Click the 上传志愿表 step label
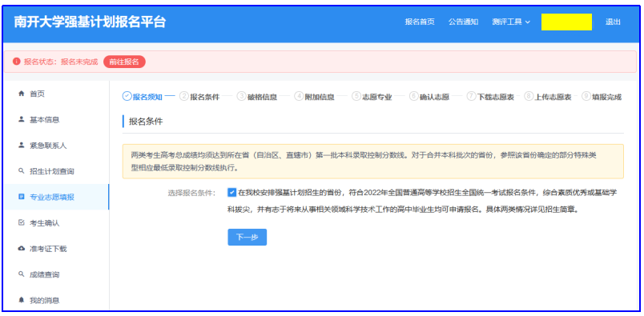 pyautogui.click(x=553, y=98)
